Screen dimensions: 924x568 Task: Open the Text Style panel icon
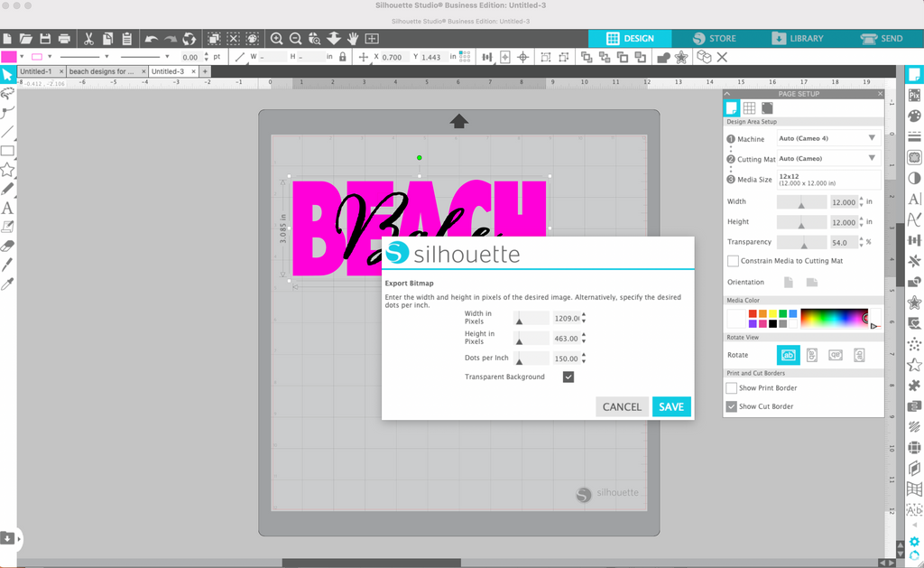coord(914,199)
